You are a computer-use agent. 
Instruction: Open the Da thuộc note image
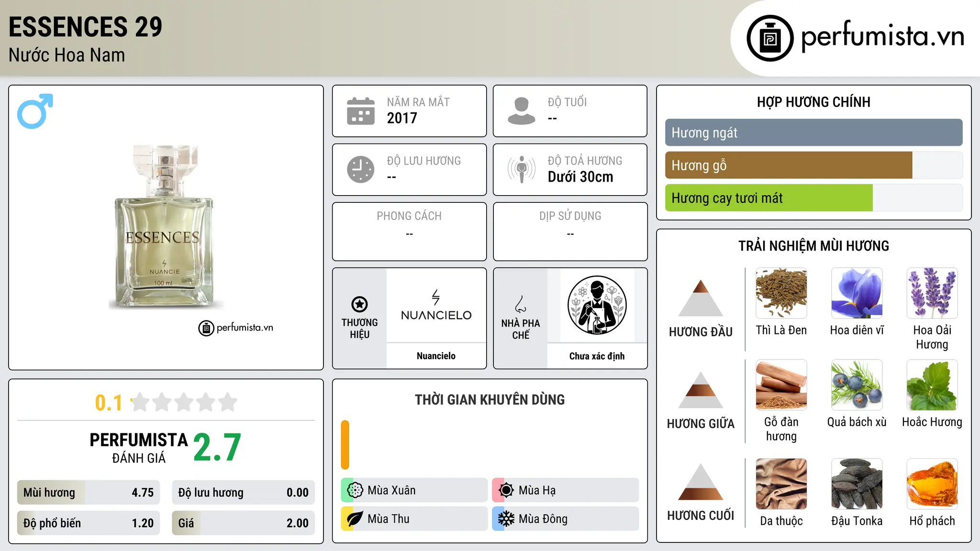click(781, 484)
